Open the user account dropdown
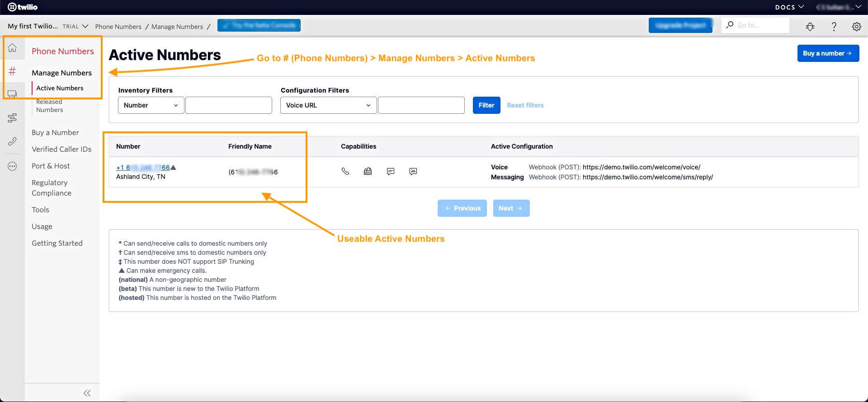 (x=839, y=7)
